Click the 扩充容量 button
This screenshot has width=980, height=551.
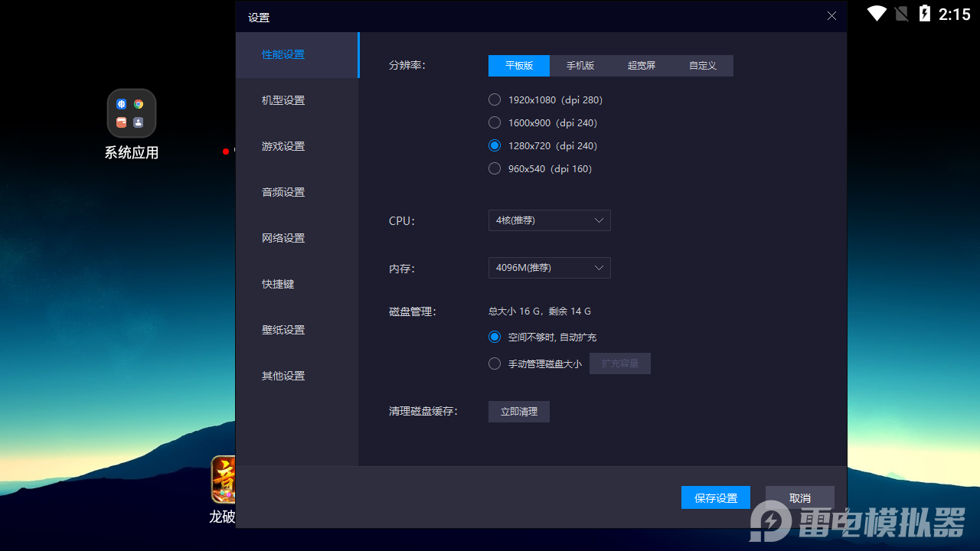click(x=620, y=364)
